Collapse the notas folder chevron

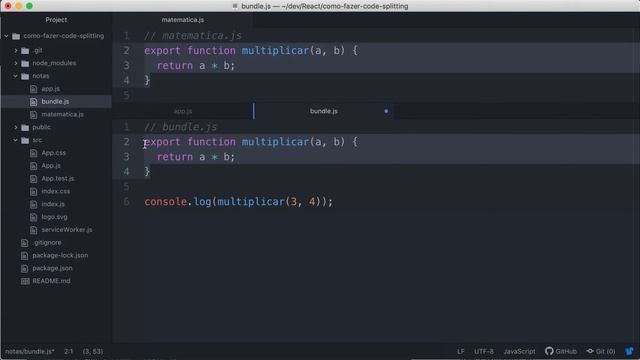[16, 76]
